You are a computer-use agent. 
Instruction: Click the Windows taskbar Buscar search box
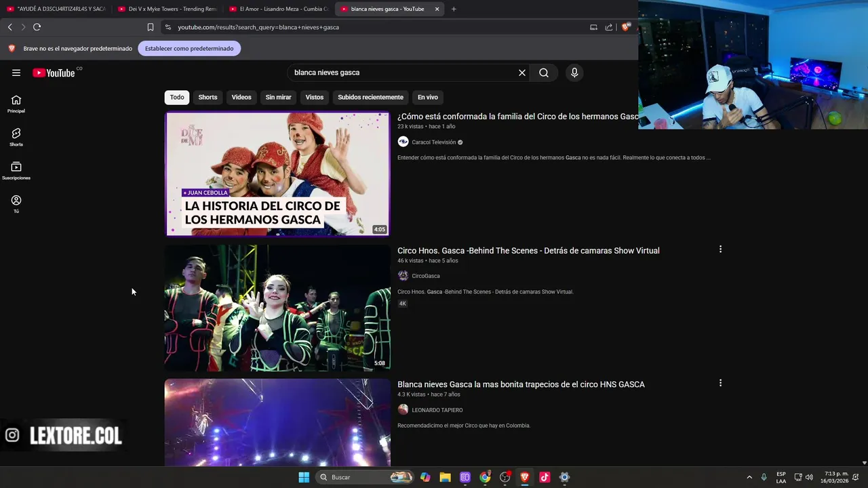365,477
